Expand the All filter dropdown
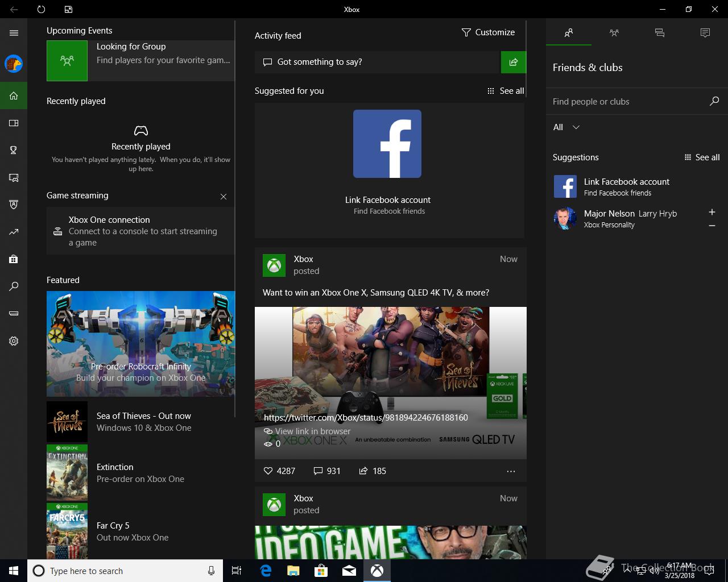Image resolution: width=728 pixels, height=582 pixels. click(566, 127)
